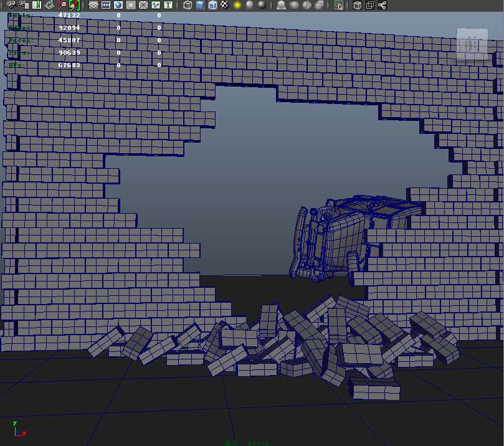Click the dark sphere rendering icon
Image resolution: width=504 pixels, height=446 pixels.
(x=262, y=5)
